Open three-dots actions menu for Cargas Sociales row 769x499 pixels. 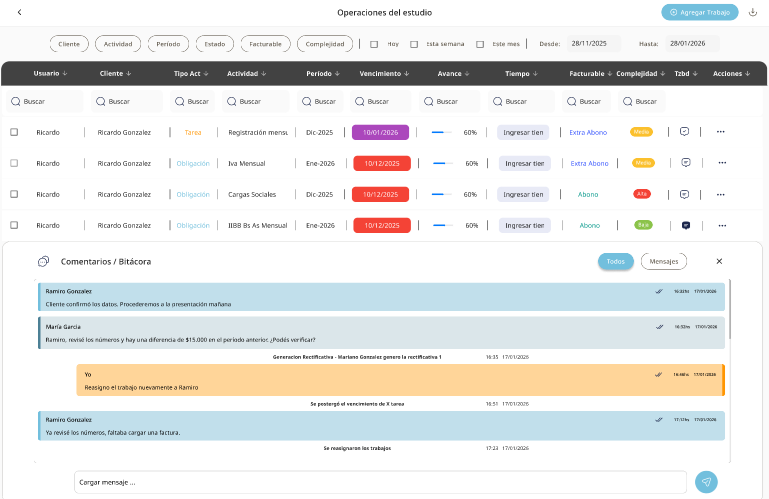(x=720, y=194)
